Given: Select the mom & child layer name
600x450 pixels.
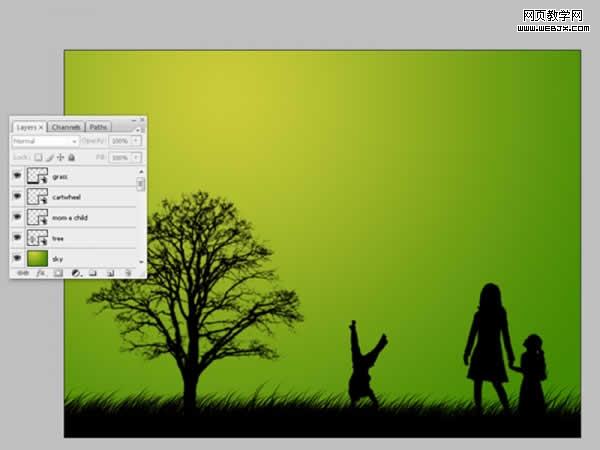Looking at the screenshot, I should 70,218.
